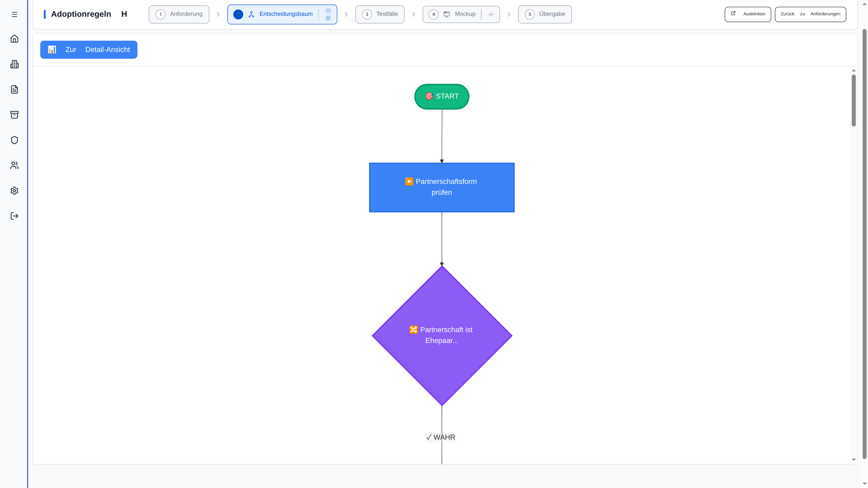868x488 pixels.
Task: Click the fax/print icon in the sidebar
Action: [14, 64]
